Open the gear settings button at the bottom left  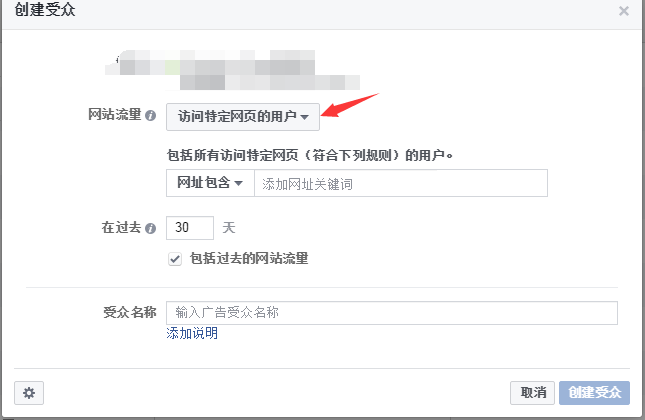(29, 393)
